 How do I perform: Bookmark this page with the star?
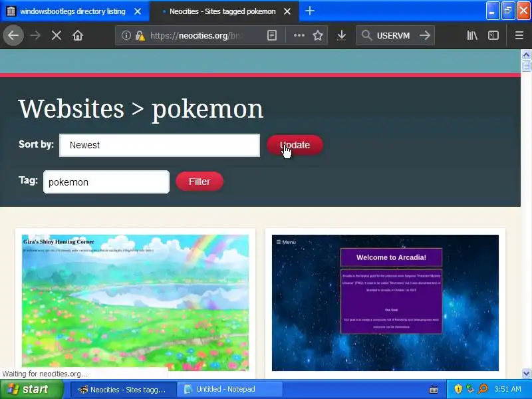click(318, 35)
